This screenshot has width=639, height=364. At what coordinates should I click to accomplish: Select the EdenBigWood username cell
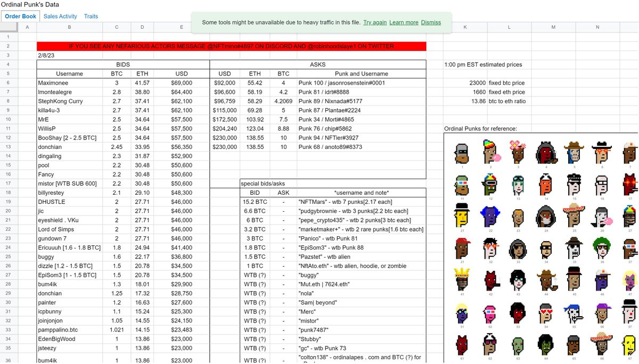(x=69, y=339)
